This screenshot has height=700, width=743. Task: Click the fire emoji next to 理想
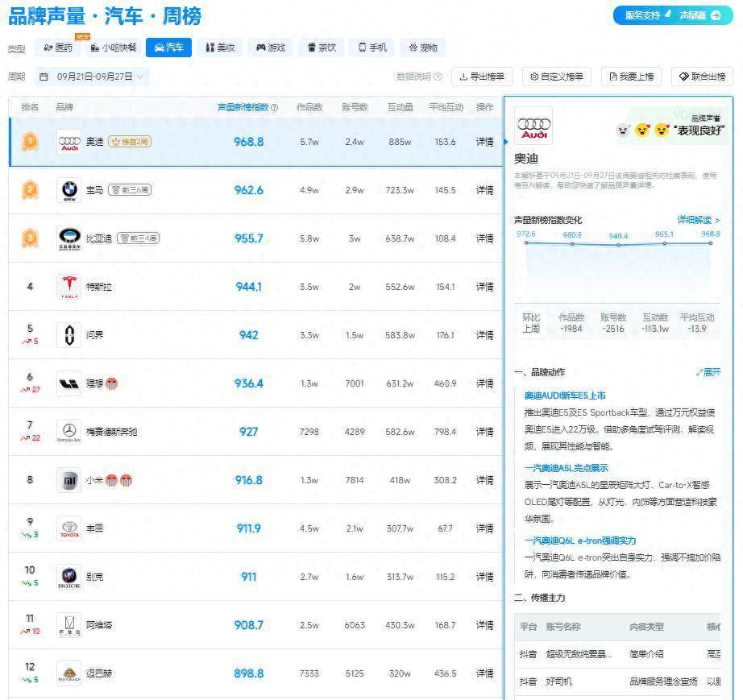111,385
